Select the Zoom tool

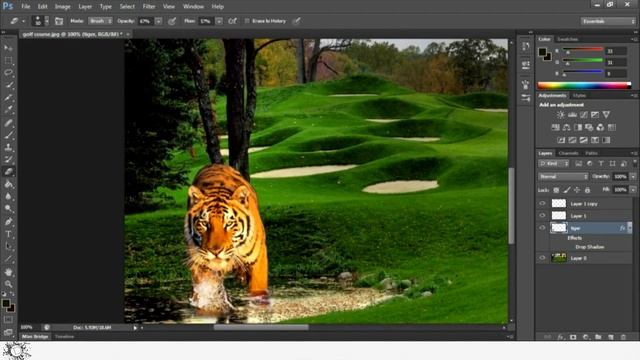coord(8,284)
